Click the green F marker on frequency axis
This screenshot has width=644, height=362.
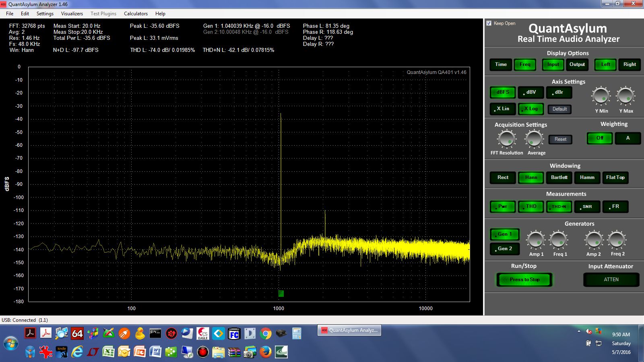[281, 294]
